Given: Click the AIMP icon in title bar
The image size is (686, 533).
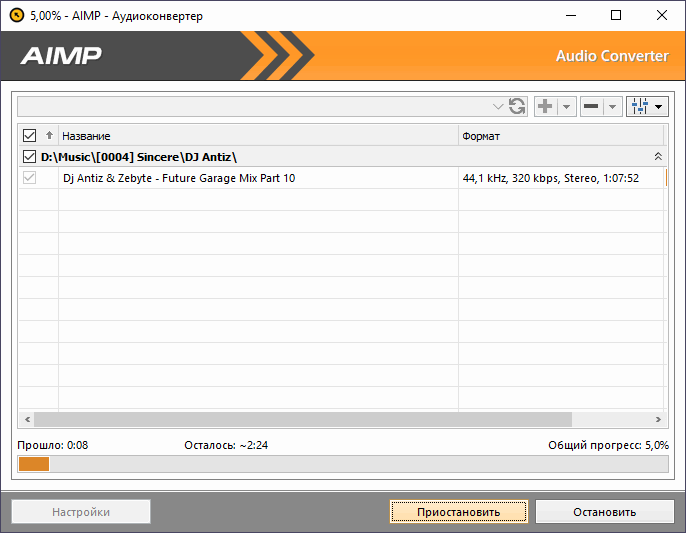Looking at the screenshot, I should (17, 15).
